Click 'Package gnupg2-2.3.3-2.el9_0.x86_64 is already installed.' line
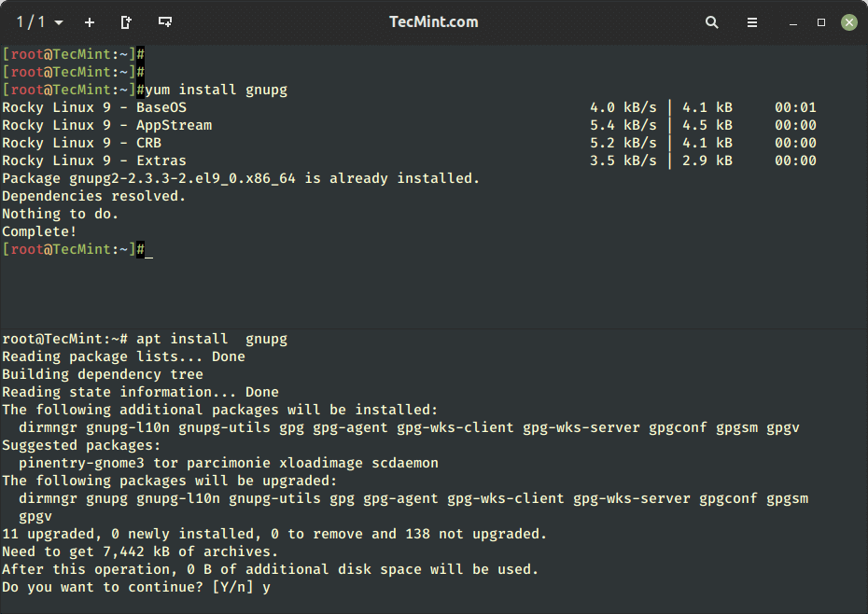Image resolution: width=868 pixels, height=614 pixels. (241, 178)
